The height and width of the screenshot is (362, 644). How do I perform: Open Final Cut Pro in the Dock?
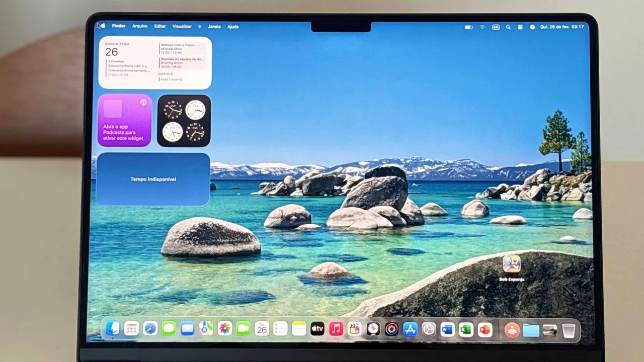click(355, 329)
